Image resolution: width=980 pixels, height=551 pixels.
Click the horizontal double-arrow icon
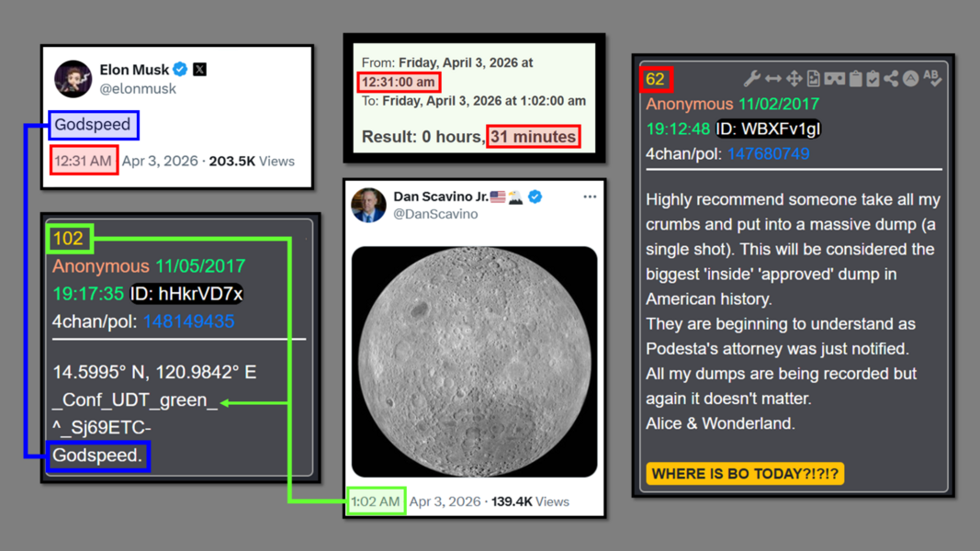point(773,79)
